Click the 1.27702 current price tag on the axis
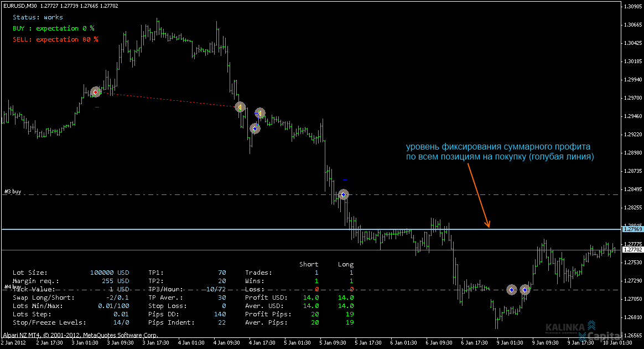The width and height of the screenshot is (644, 349). point(632,249)
